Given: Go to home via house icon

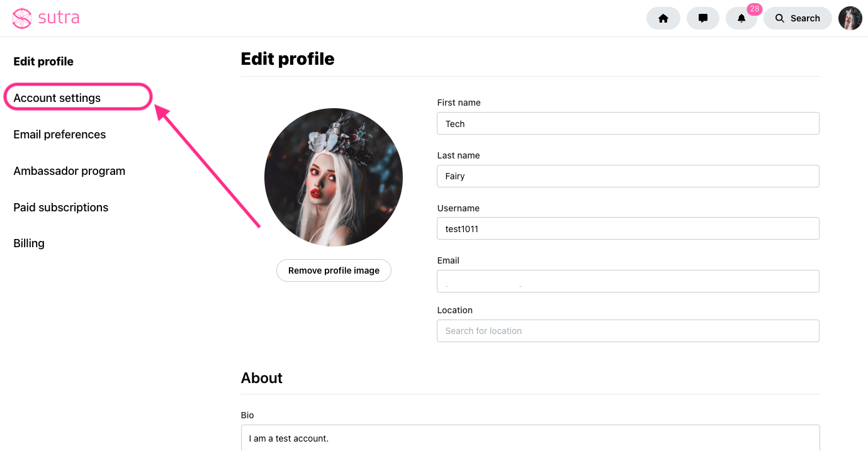Looking at the screenshot, I should (x=663, y=18).
